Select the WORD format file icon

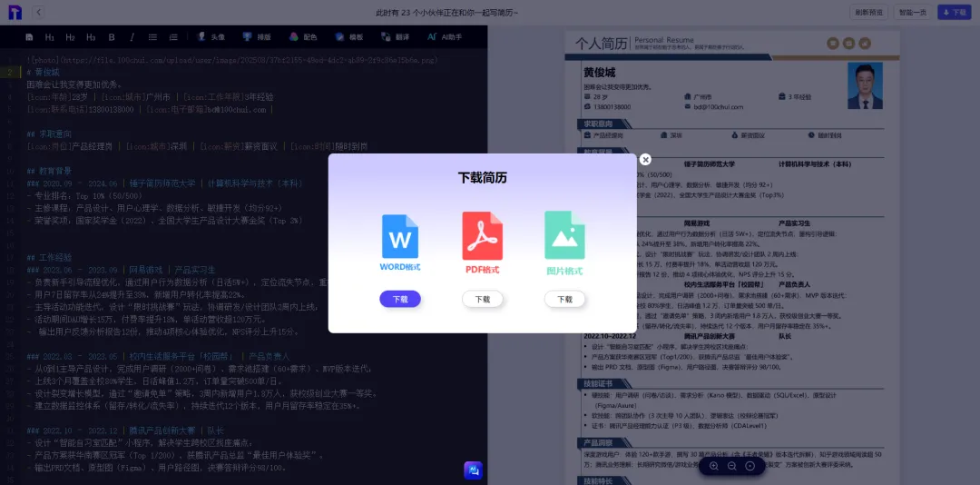pyautogui.click(x=400, y=236)
